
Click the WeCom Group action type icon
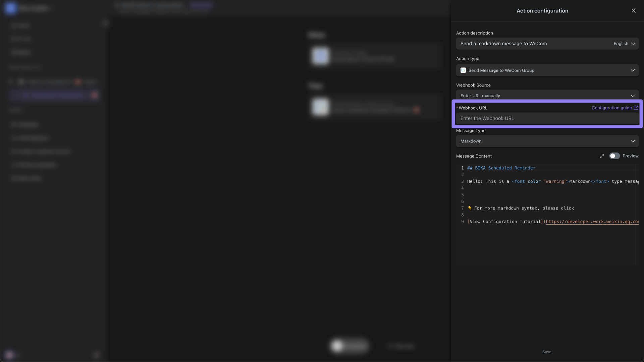(x=463, y=70)
